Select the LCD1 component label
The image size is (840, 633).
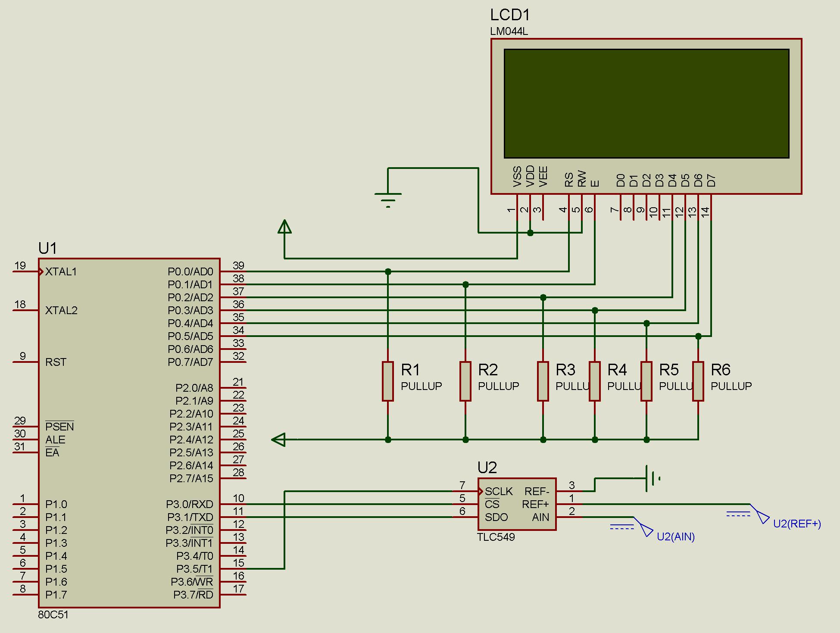pyautogui.click(x=510, y=15)
